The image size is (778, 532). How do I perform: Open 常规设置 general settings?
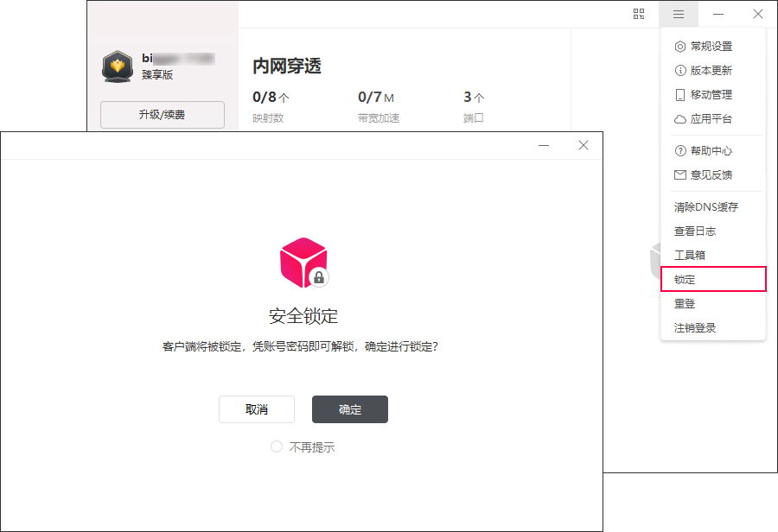click(711, 47)
